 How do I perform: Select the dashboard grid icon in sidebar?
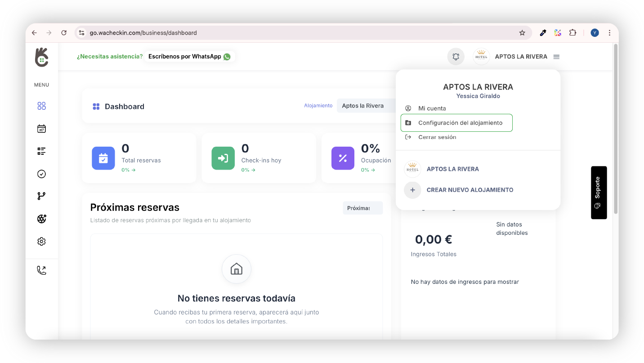click(41, 106)
